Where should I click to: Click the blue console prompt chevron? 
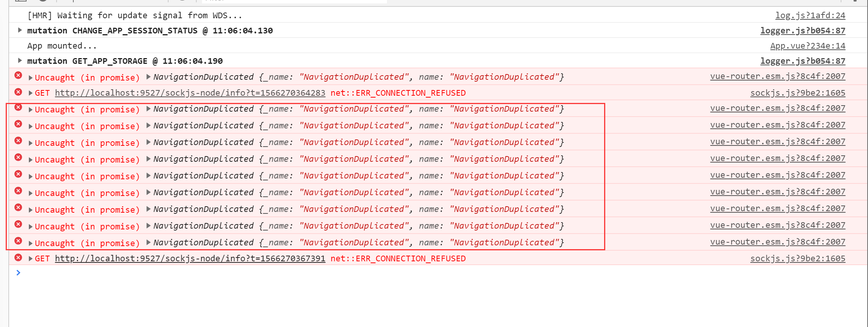click(18, 273)
